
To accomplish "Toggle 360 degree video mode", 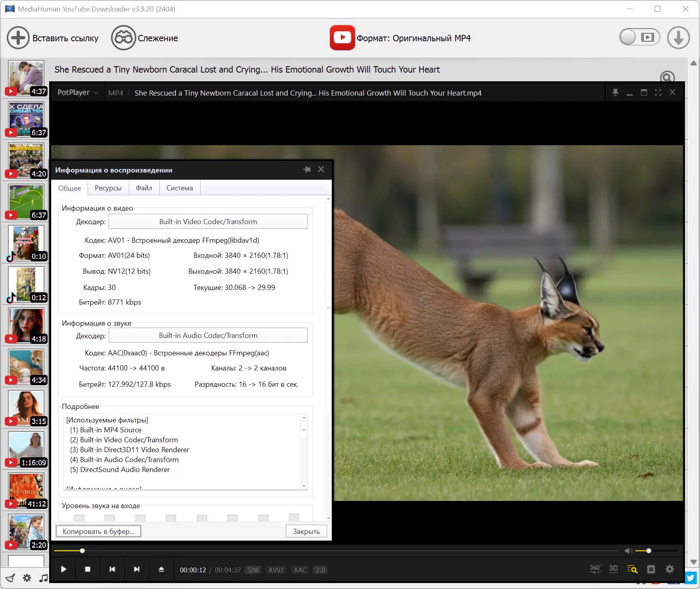I will (595, 569).
